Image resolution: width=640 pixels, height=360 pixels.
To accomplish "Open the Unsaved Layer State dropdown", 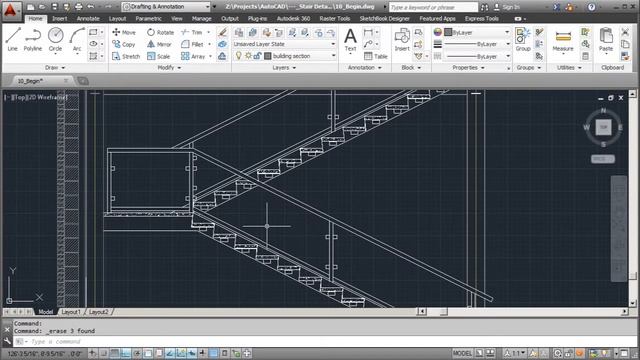I will click(x=284, y=44).
